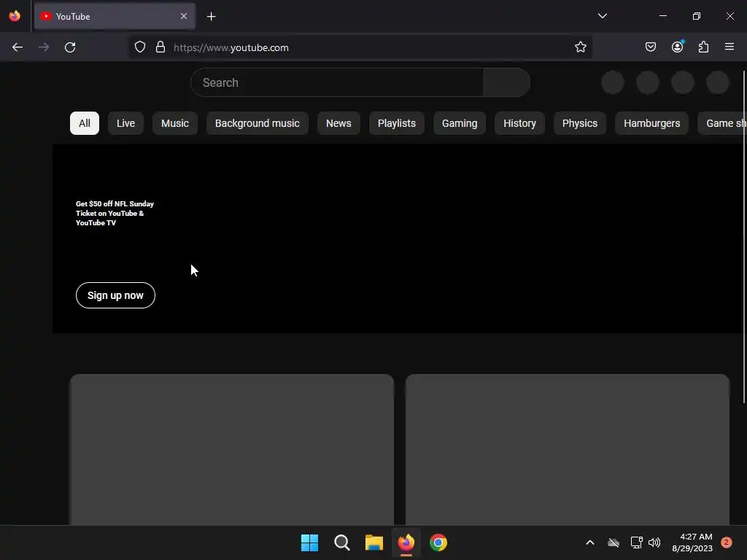
Task: Open the Extensions puzzle icon
Action: [704, 47]
